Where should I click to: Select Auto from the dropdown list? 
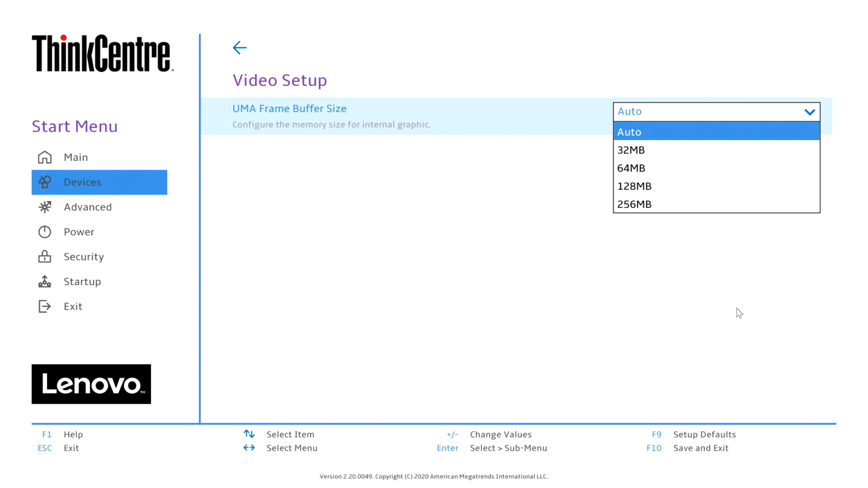715,132
